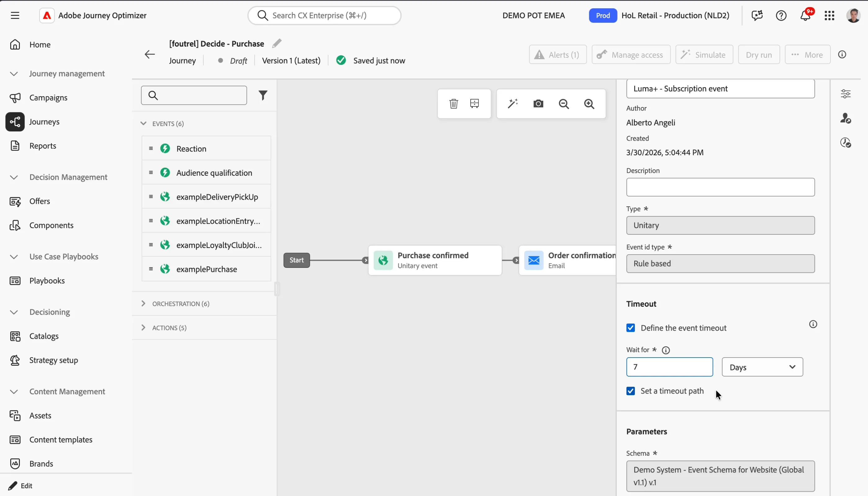Click the magic wand auto-arrange icon

click(513, 104)
